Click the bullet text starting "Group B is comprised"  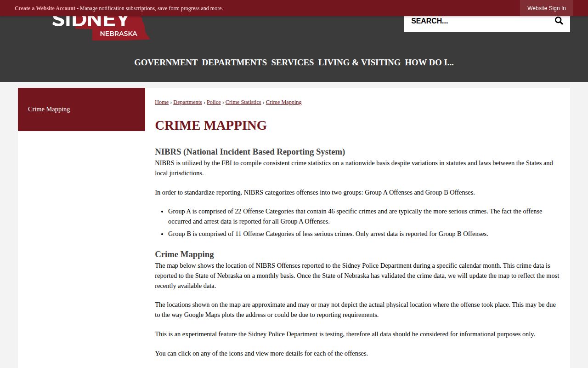coord(328,234)
